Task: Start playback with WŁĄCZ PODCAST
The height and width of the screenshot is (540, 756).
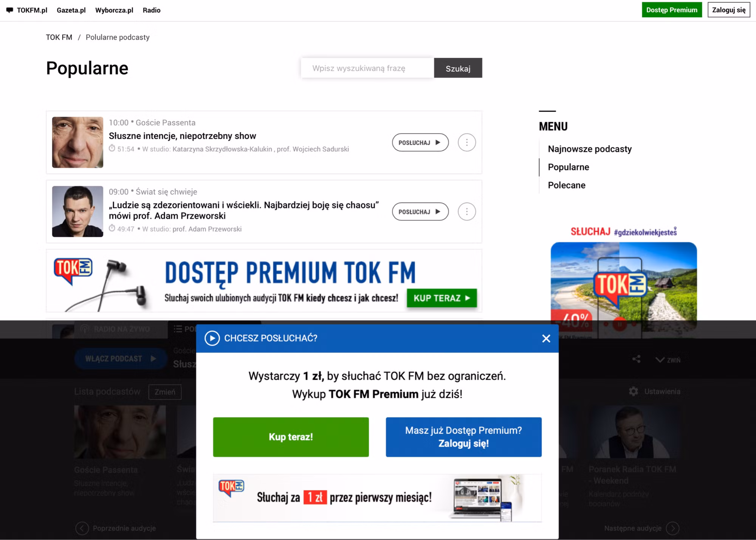Action: coord(120,358)
